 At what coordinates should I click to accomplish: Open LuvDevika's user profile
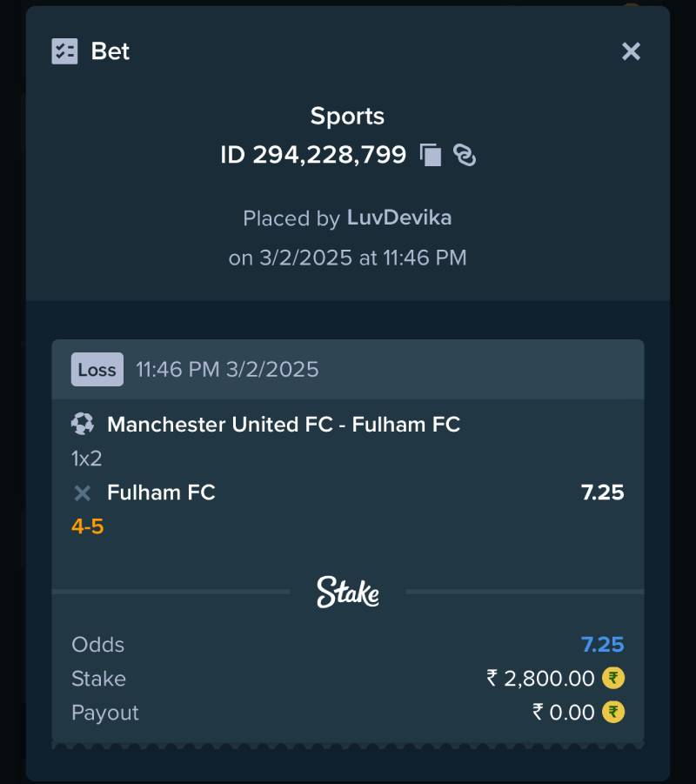point(399,218)
